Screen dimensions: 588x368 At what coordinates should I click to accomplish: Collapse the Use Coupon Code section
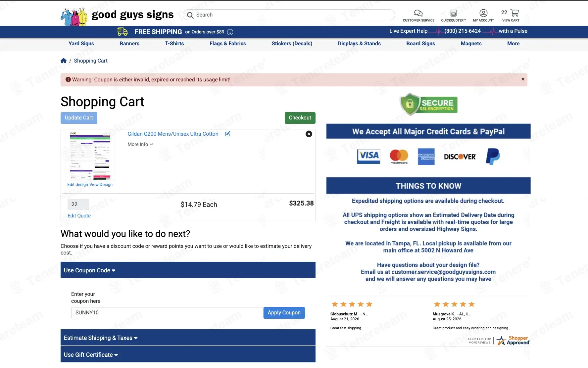(188, 270)
